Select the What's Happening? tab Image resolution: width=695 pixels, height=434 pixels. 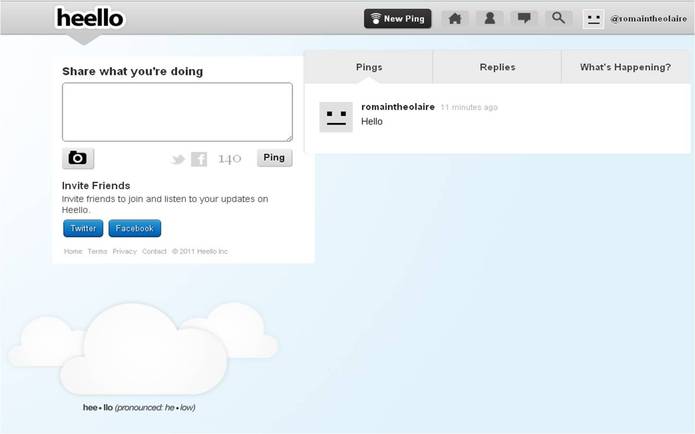(x=625, y=67)
